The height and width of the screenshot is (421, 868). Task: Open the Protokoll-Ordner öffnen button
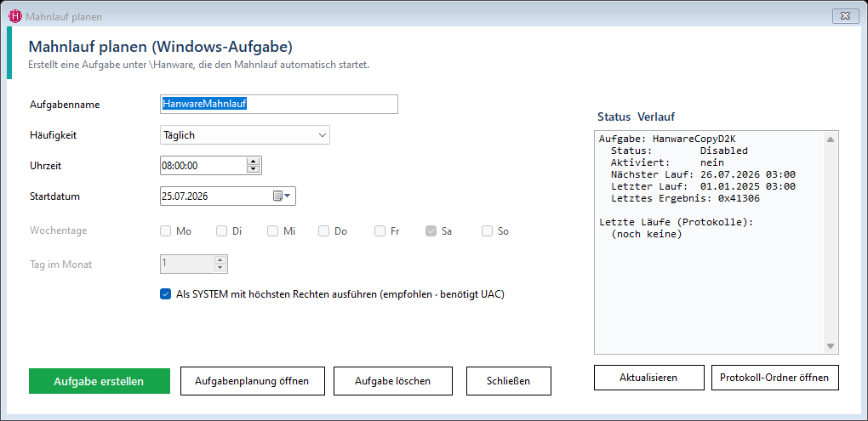[x=774, y=378]
